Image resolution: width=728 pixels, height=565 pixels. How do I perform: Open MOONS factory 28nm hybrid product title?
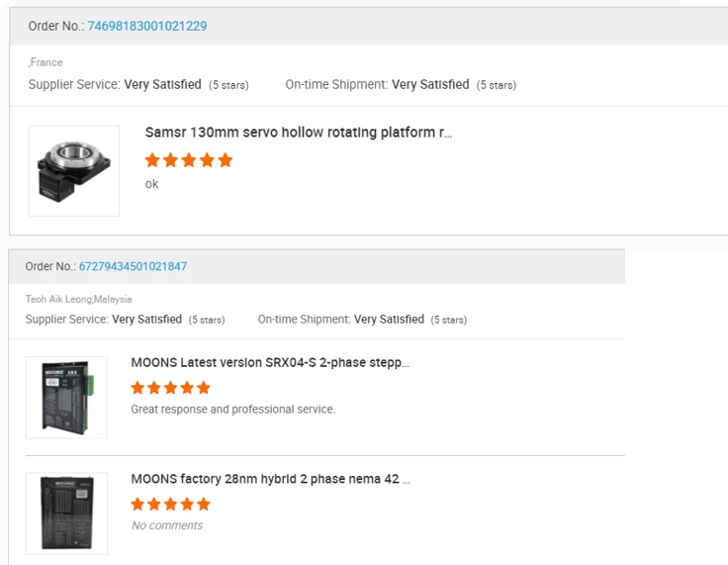[270, 479]
